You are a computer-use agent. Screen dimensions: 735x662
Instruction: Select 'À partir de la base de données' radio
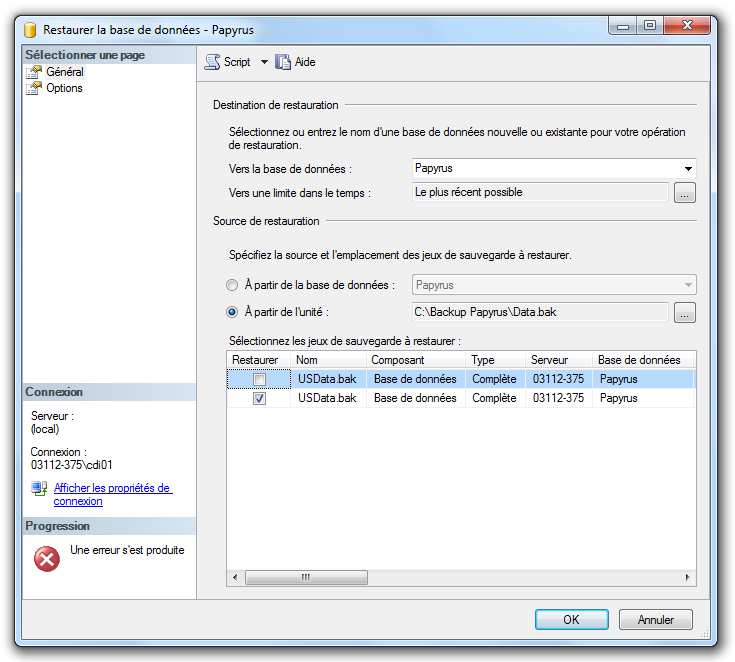tap(233, 285)
